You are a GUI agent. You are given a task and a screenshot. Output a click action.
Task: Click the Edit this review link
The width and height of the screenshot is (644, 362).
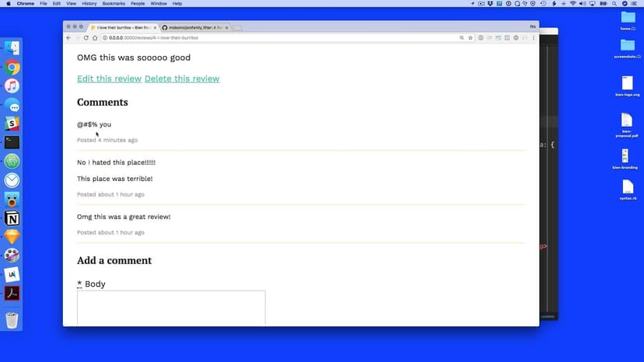[x=109, y=78]
